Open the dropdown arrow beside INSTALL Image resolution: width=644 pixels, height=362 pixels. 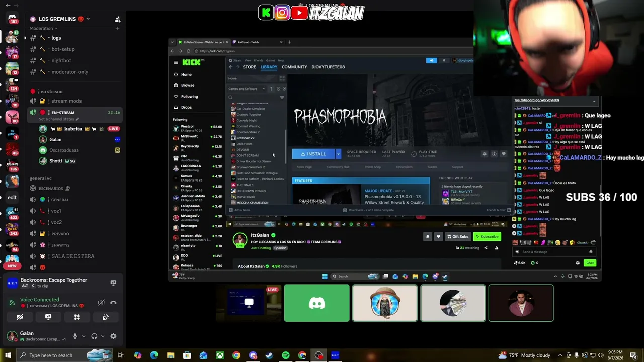[339, 154]
